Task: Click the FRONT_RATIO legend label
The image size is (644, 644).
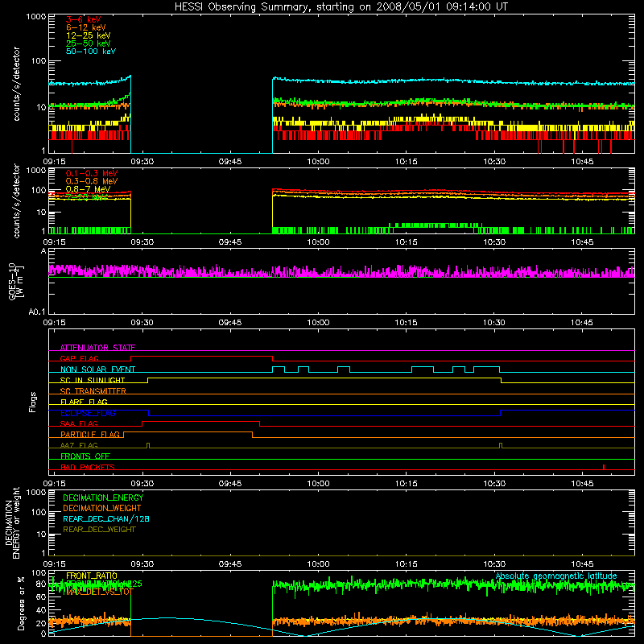Action: [x=92, y=576]
